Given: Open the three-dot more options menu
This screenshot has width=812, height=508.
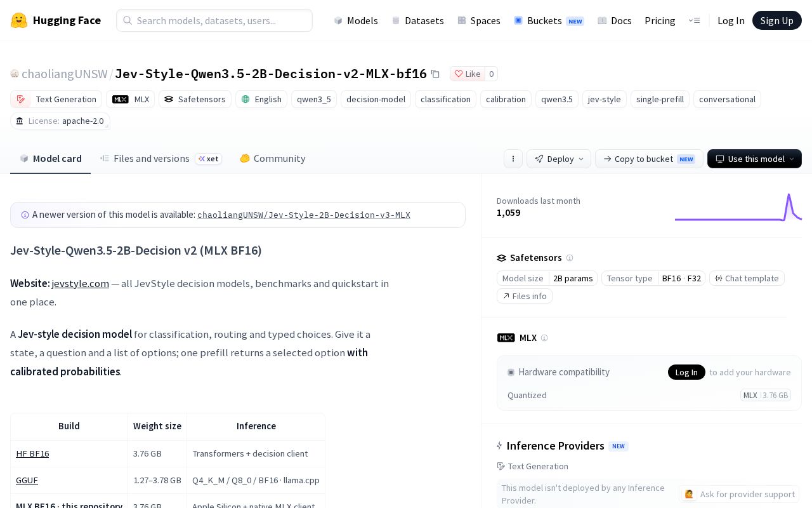Looking at the screenshot, I should pos(513,159).
